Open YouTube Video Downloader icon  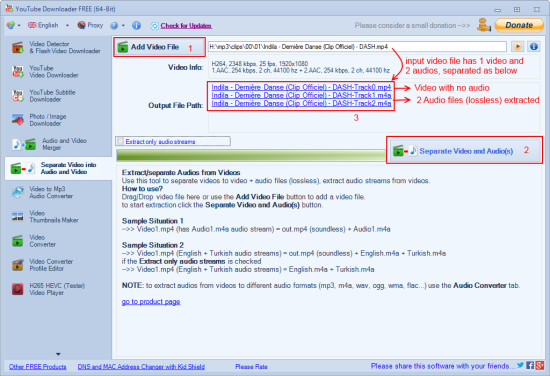18,72
